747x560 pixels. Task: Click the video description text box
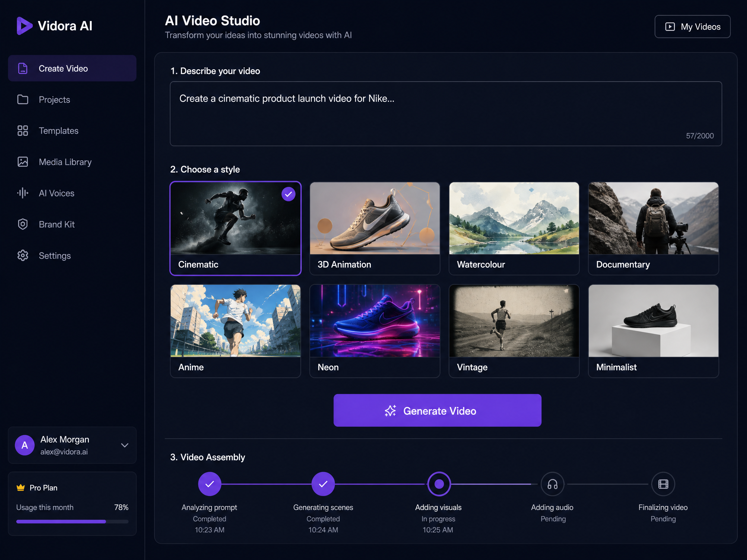click(446, 114)
